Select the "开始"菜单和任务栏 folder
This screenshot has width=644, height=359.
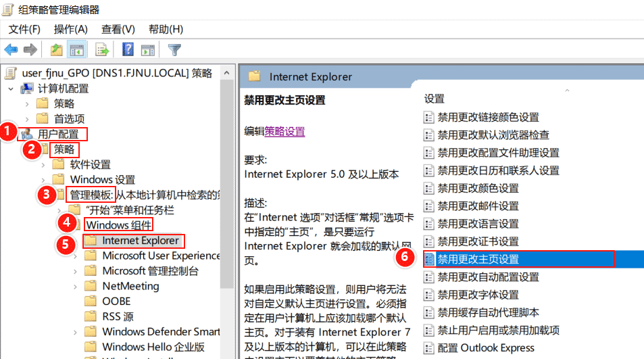130,210
